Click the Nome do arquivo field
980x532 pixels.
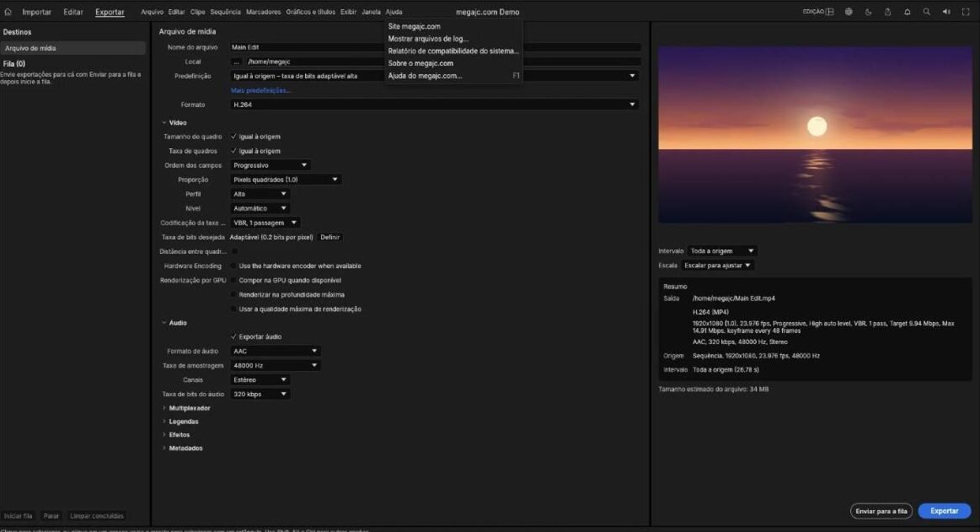(434, 47)
